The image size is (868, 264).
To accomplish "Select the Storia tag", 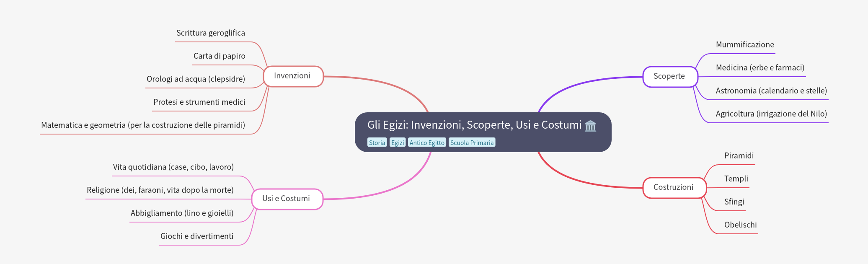I will pos(377,142).
